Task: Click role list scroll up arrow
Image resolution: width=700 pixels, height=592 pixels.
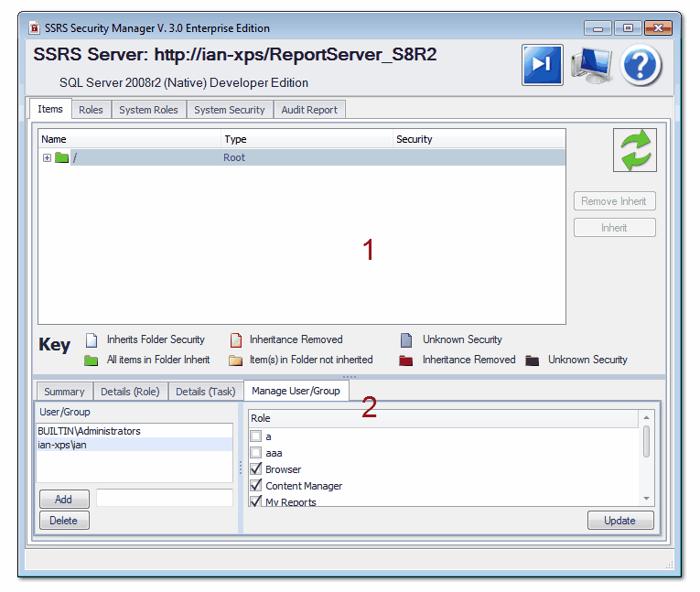Action: (x=646, y=417)
